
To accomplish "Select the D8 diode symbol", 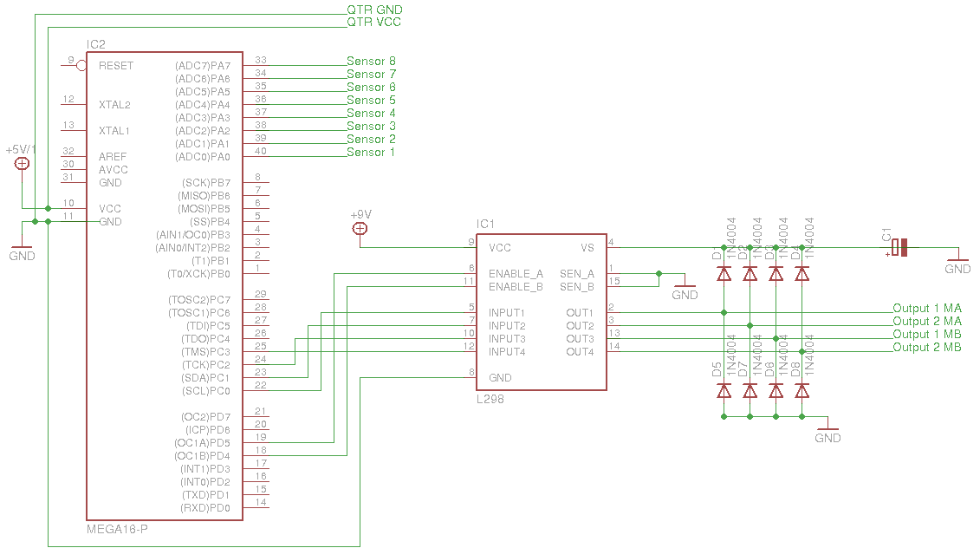I will [802, 391].
